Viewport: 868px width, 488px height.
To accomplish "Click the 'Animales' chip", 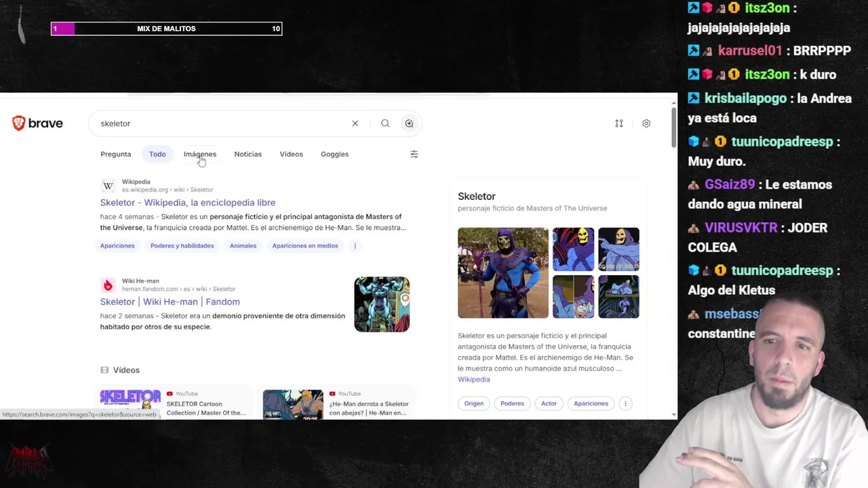I will coord(243,246).
